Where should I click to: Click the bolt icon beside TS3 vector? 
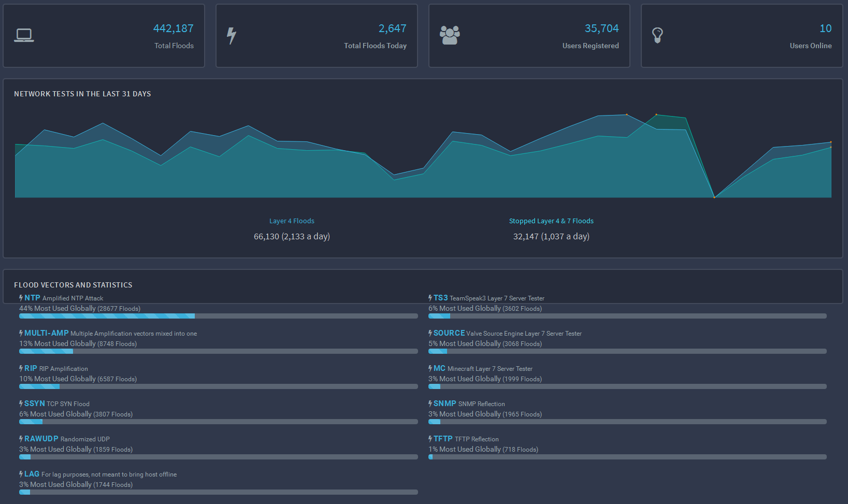430,298
